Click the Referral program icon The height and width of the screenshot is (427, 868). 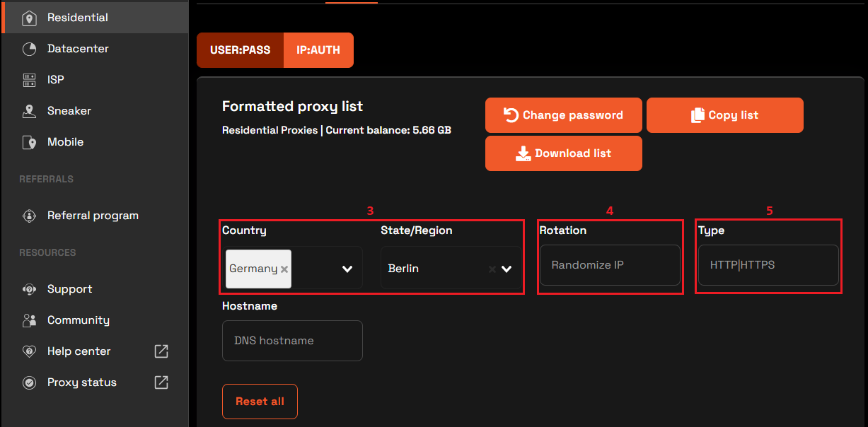point(29,216)
